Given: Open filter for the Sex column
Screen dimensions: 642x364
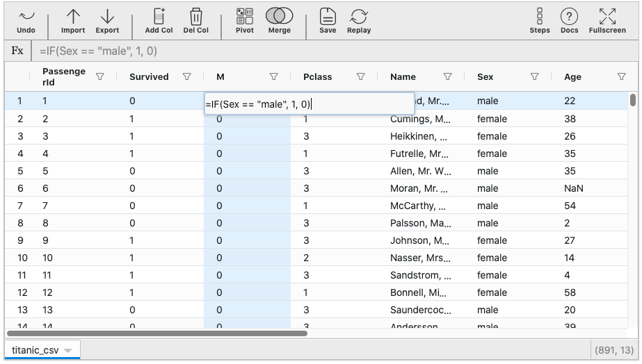Looking at the screenshot, I should click(535, 77).
